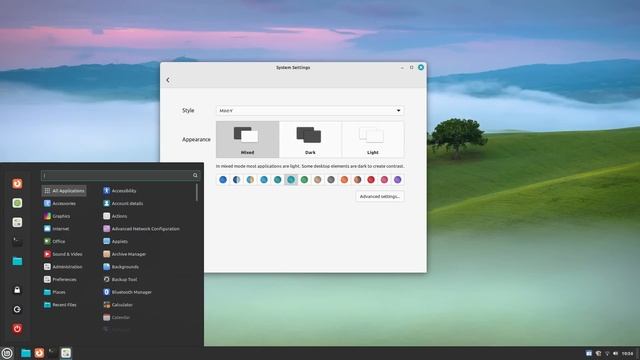This screenshot has width=640, height=360.
Task: Choose the sand accent color
Action: pyautogui.click(x=318, y=180)
